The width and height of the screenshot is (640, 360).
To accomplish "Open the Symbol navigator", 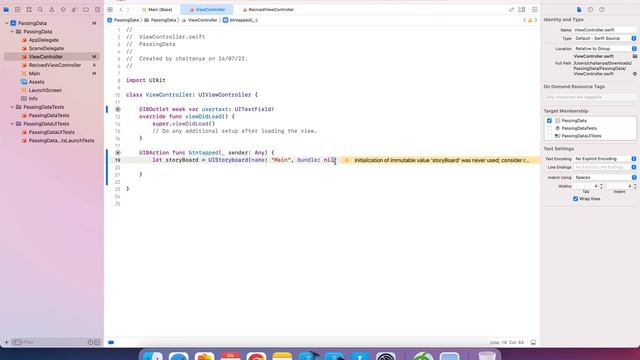I will (x=29, y=9).
